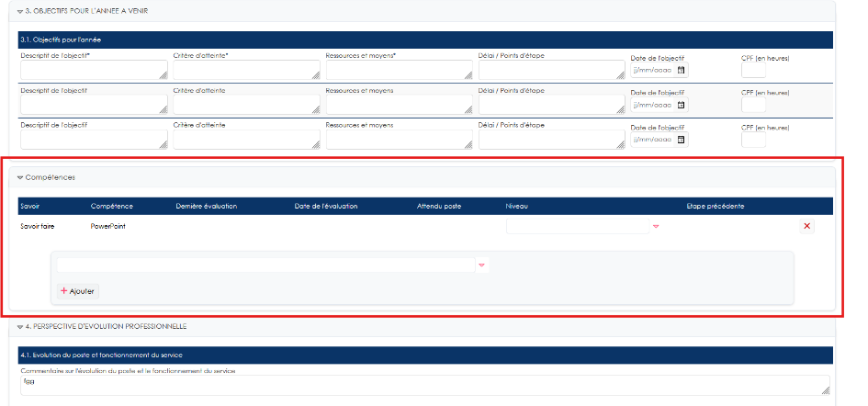Click Délai / Points d'étape field in first row
This screenshot has height=406, width=868.
551,71
